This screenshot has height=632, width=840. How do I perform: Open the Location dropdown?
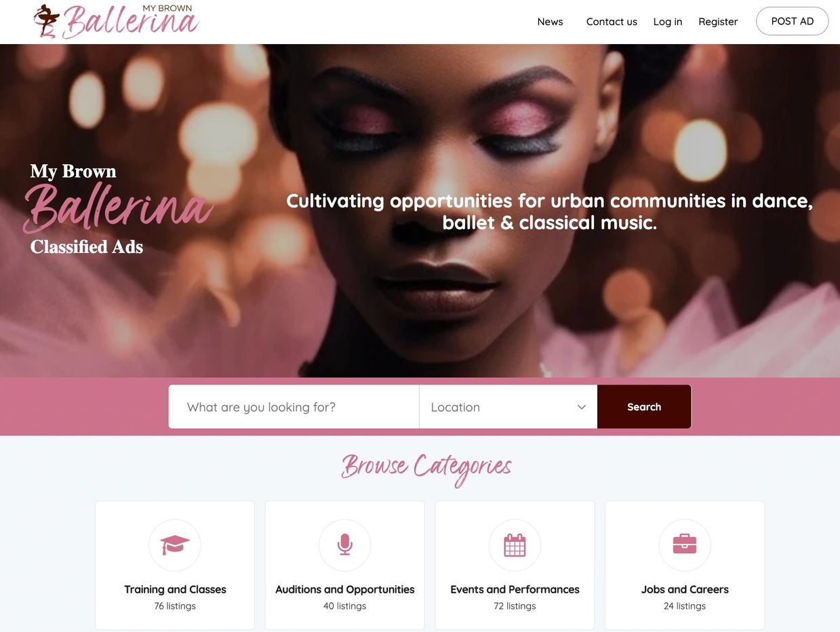click(x=508, y=407)
